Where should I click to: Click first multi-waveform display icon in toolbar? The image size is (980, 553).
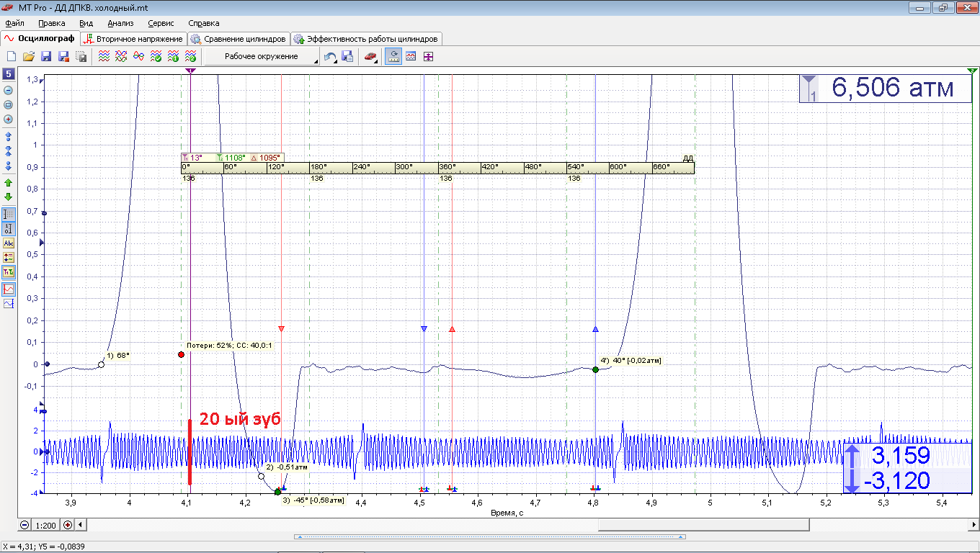104,56
